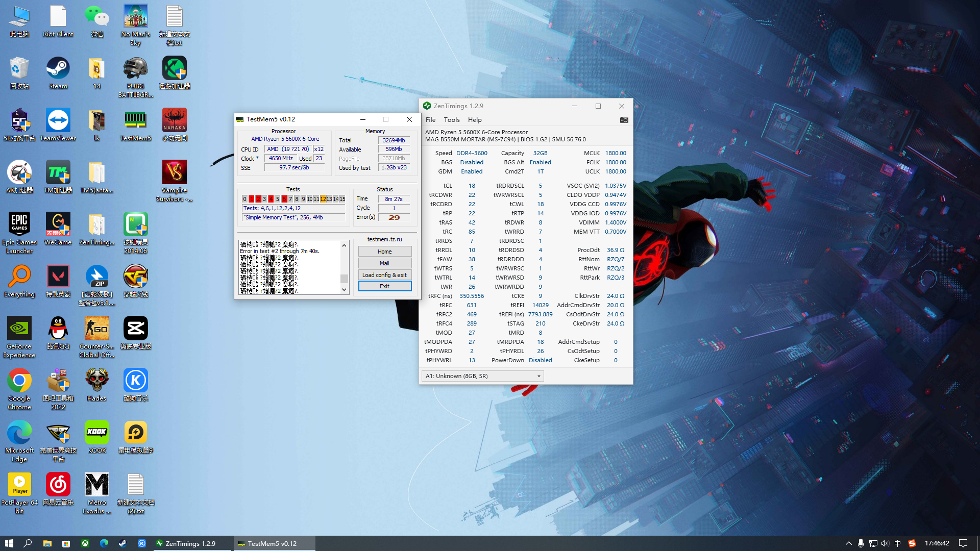Click the Clock 4650 MHz field
This screenshot has height=551, width=980.
coord(281,158)
